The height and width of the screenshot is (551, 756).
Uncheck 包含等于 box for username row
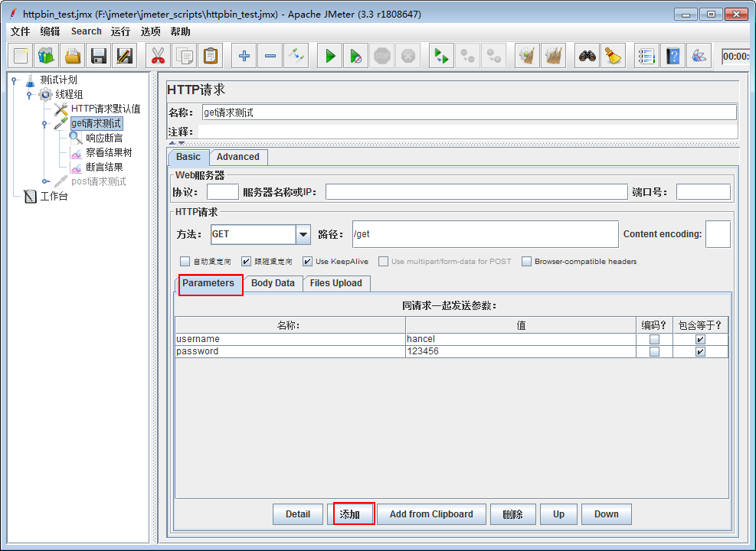click(700, 339)
